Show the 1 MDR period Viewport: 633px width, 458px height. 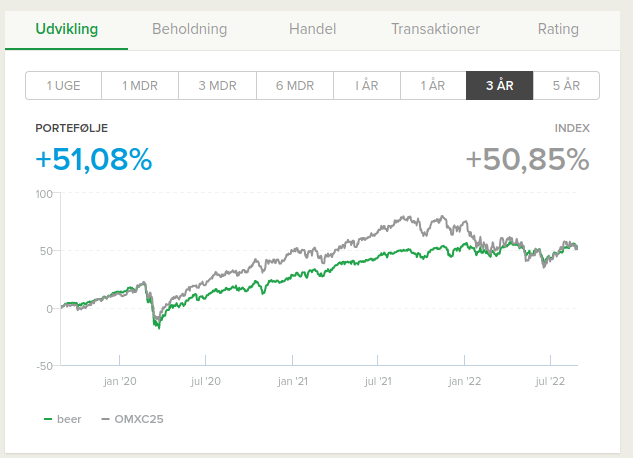click(x=140, y=86)
